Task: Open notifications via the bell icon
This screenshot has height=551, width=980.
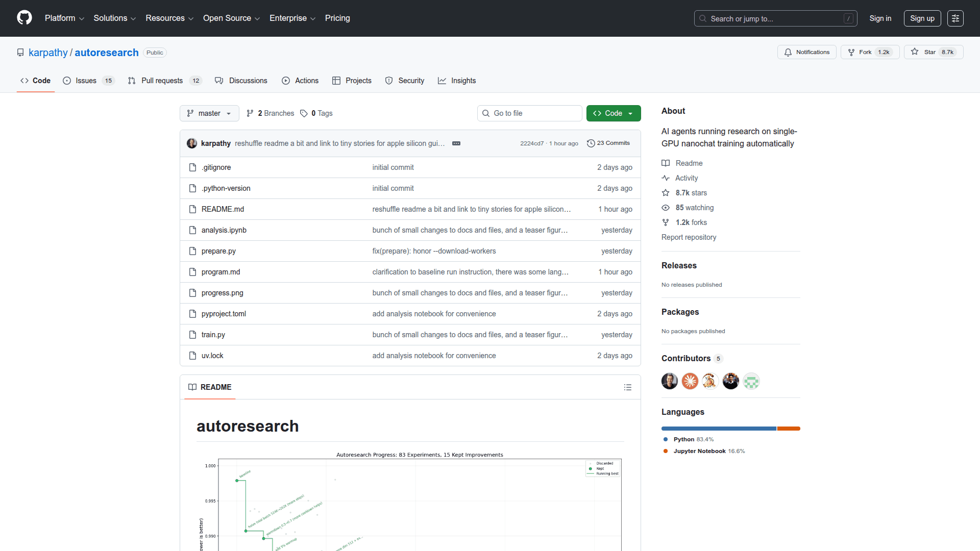Action: tap(788, 52)
